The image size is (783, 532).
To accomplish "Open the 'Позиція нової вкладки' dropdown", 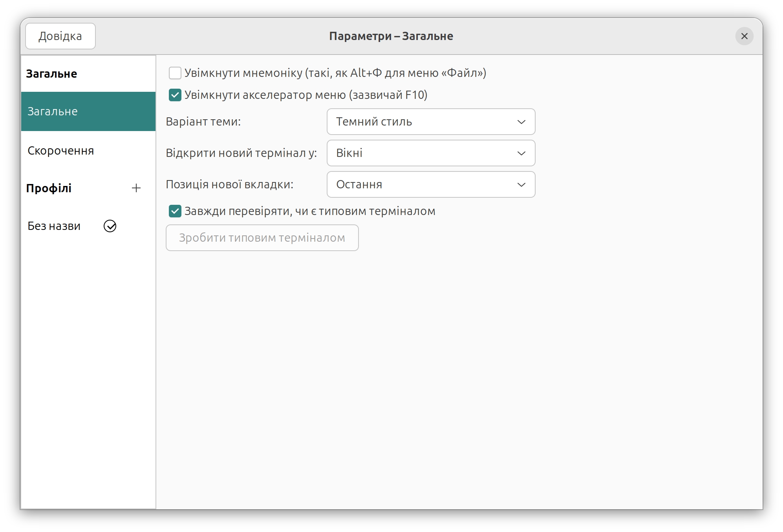I will (430, 185).
